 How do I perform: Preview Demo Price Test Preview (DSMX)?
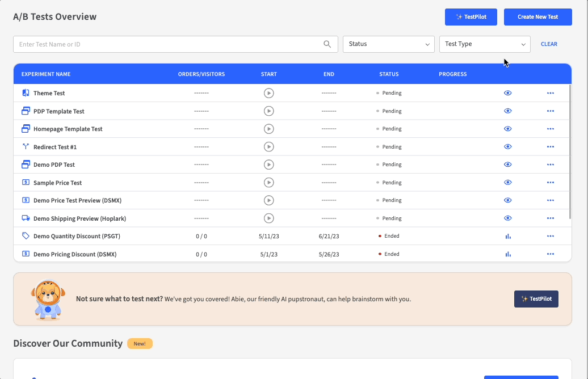click(508, 200)
